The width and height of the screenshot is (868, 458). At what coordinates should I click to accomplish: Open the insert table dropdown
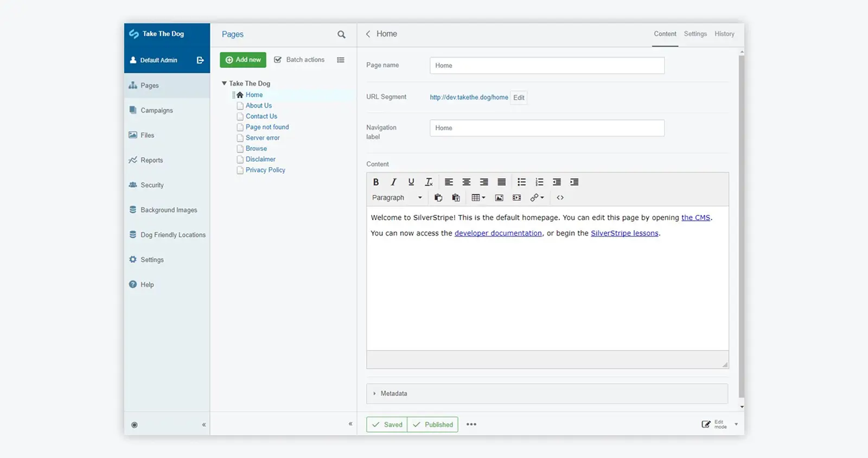(x=478, y=198)
